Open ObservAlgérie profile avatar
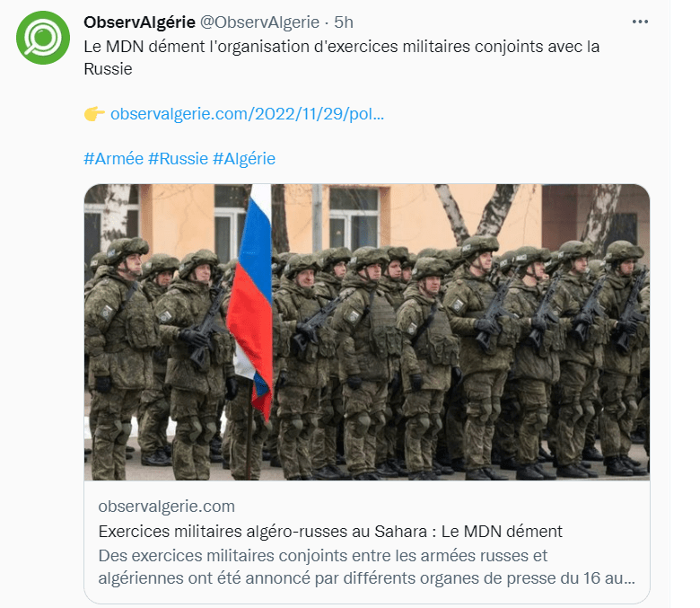Screen dimensions: 700x608 point(43,38)
